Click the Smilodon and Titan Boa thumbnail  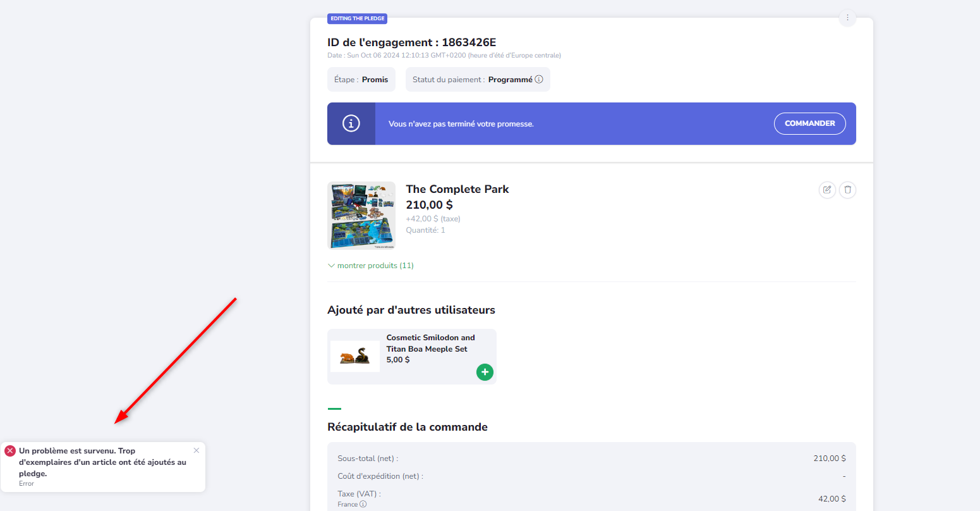point(355,357)
